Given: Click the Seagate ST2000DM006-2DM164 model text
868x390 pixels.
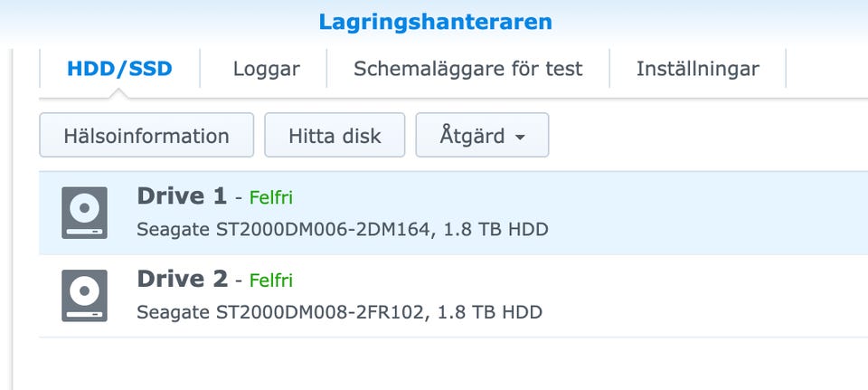Looking at the screenshot, I should pos(342,229).
